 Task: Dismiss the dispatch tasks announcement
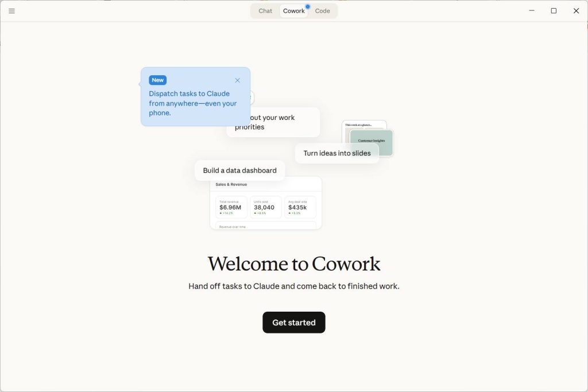coord(237,80)
